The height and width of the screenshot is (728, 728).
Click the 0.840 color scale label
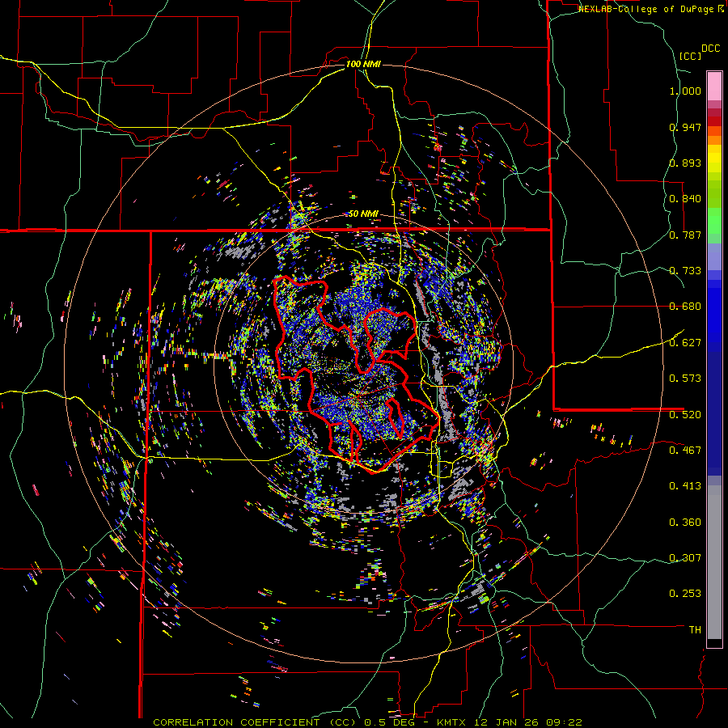(x=685, y=199)
